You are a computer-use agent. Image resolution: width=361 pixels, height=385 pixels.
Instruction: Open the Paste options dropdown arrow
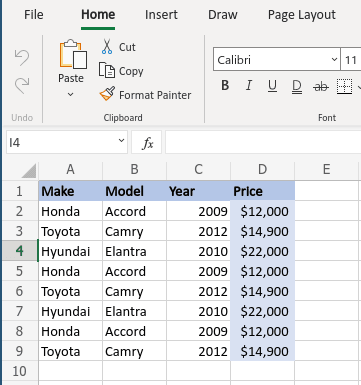click(70, 95)
